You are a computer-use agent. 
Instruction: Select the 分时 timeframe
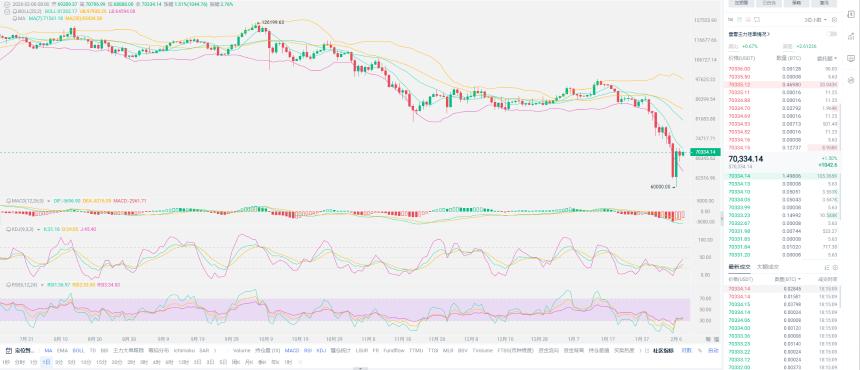pyautogui.click(x=20, y=362)
